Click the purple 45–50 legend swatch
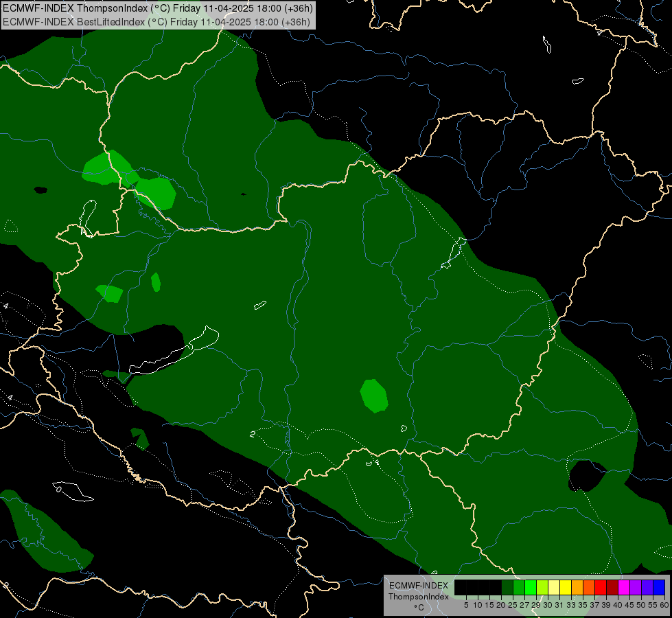The width and height of the screenshot is (672, 618). tap(636, 587)
